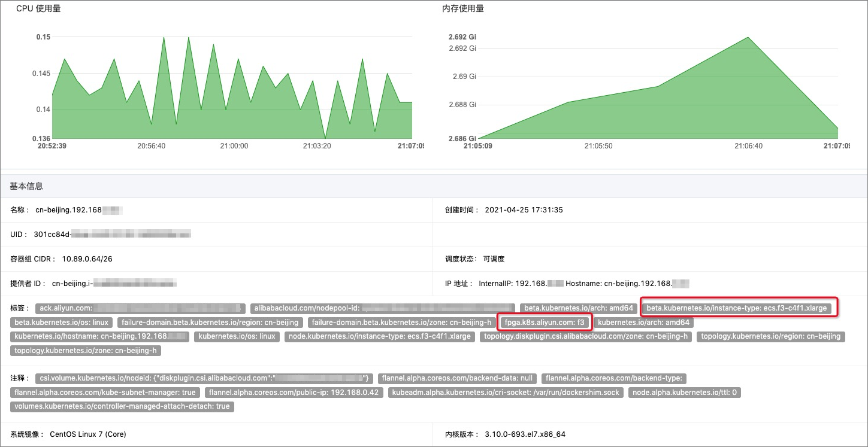Click the failure-domain.beta.kubernetes.io/region tag
The image size is (868, 447).
(210, 323)
